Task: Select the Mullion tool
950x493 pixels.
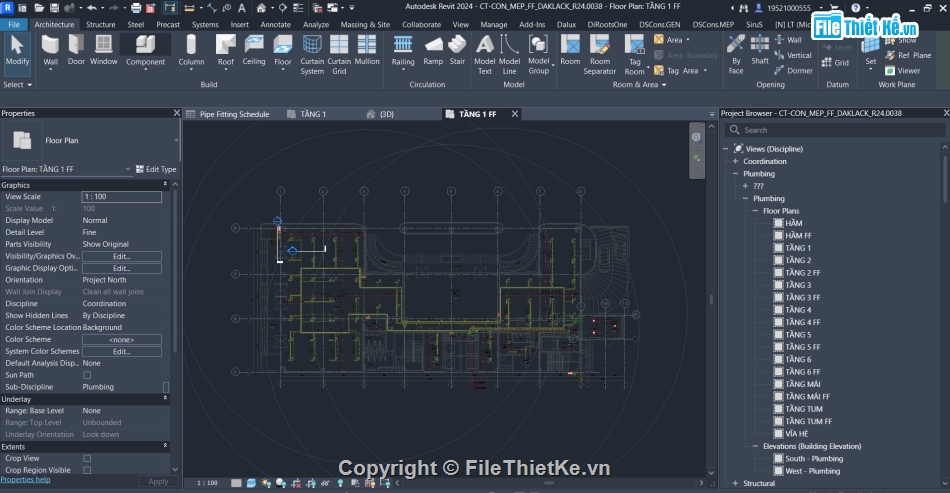Action: coord(367,51)
